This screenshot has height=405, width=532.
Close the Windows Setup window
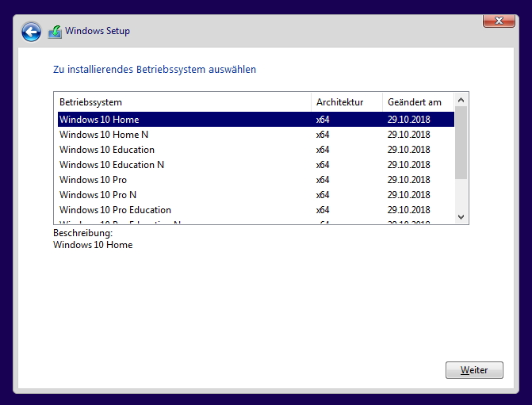pyautogui.click(x=499, y=21)
